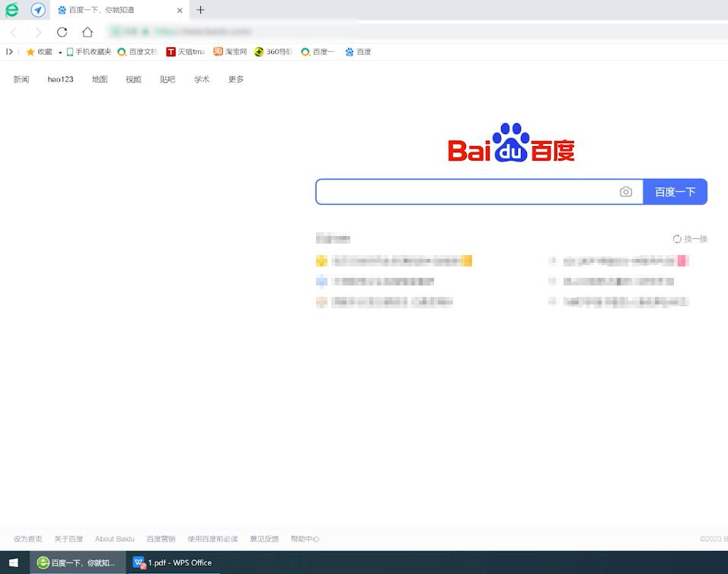Refresh hot searches with 换一换
The width and height of the screenshot is (728, 574).
(690, 239)
